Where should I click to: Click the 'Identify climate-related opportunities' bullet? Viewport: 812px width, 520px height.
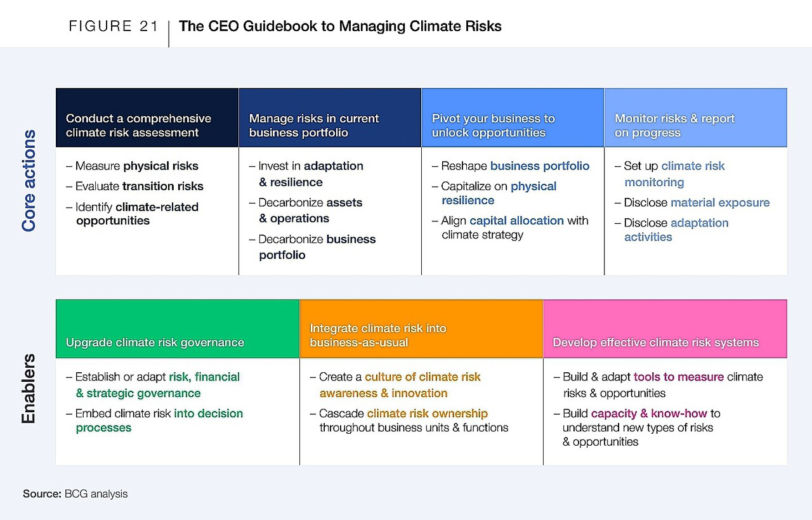(136, 214)
